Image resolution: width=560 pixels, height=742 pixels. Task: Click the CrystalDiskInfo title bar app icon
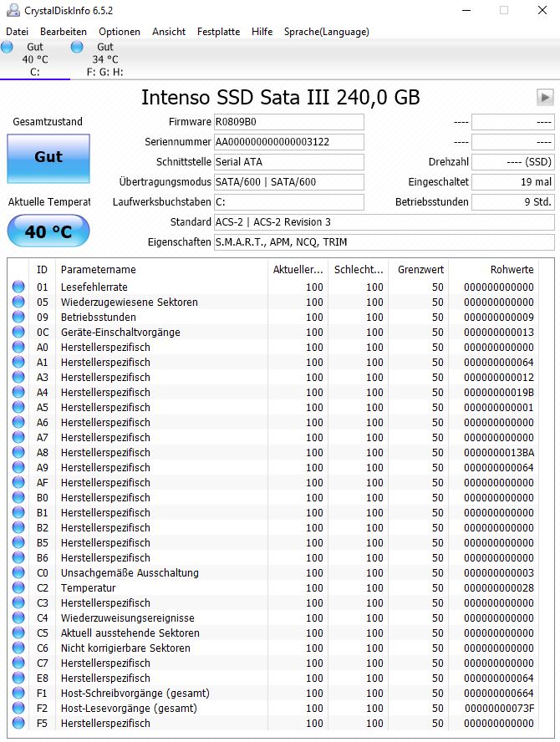[x=13, y=10]
